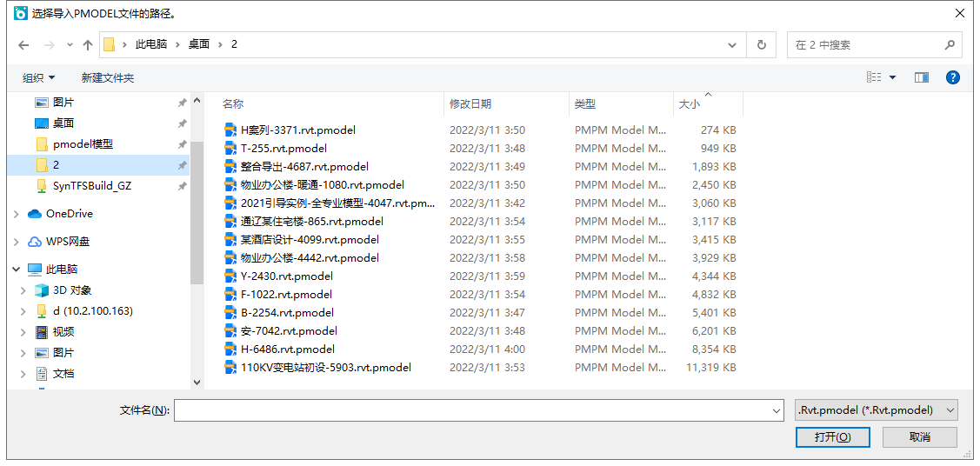
Task: Go back with the left arrow button
Action: pyautogui.click(x=23, y=45)
